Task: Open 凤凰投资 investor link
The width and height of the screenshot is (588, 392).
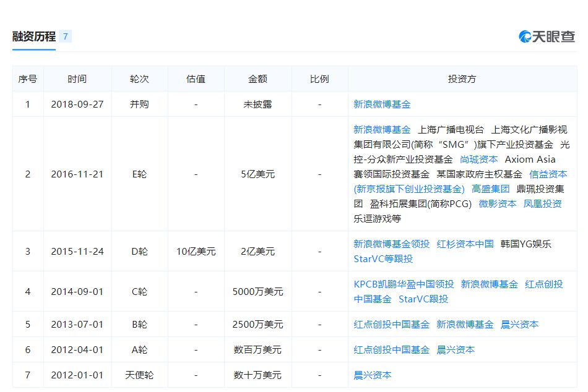Action: click(x=543, y=204)
